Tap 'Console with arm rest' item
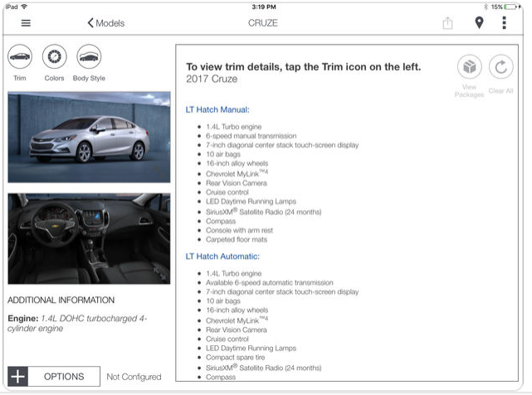The height and width of the screenshot is (395, 532). 239,230
